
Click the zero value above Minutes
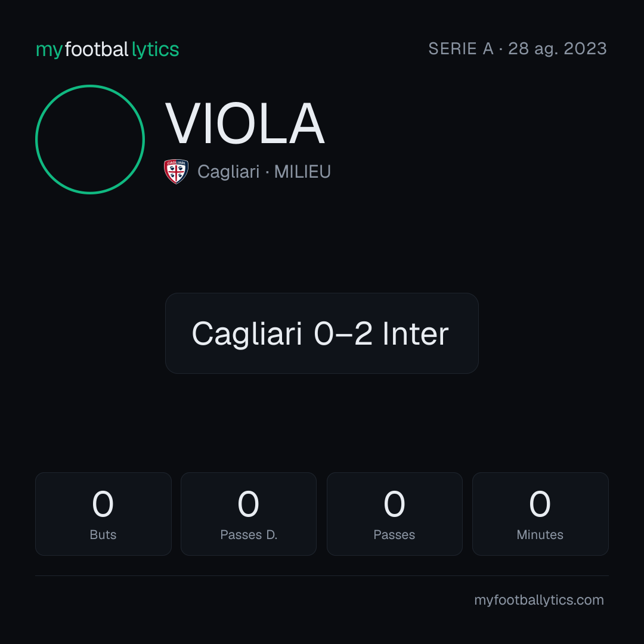(x=540, y=503)
